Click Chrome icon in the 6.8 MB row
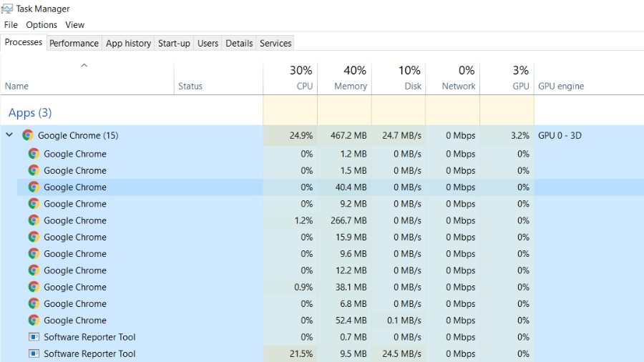The width and height of the screenshot is (644, 362). (x=34, y=304)
